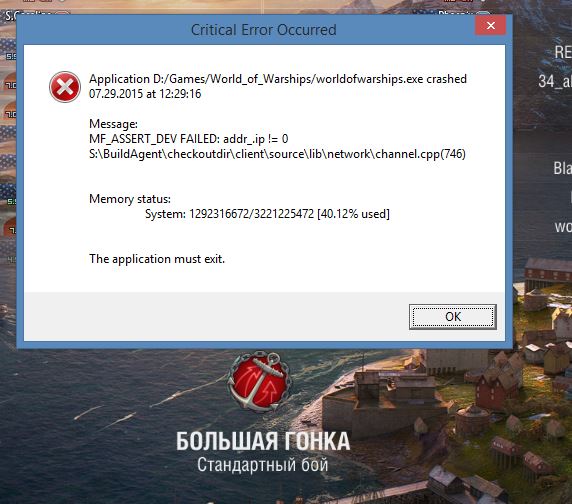Click the System memory usage line
572x504 pixels.
[267, 214]
